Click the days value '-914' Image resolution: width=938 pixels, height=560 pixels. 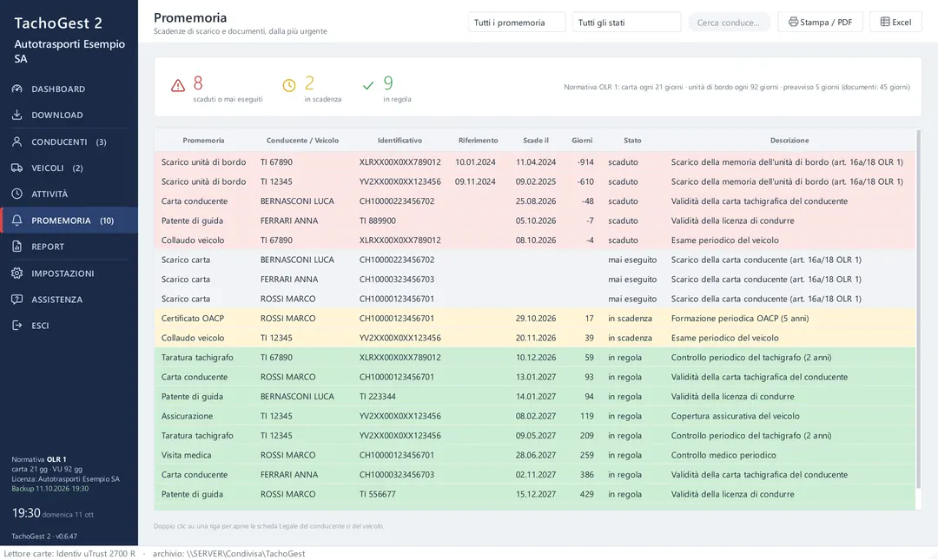tap(585, 162)
